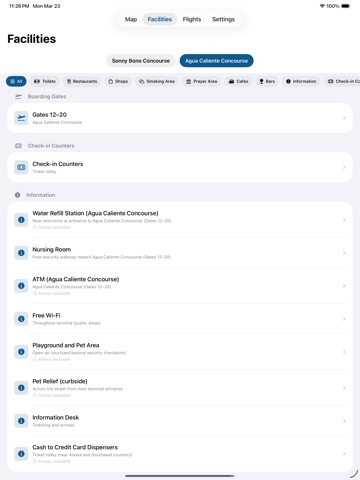Open ATM (Agua Caliente Concourse) entry

(180, 286)
